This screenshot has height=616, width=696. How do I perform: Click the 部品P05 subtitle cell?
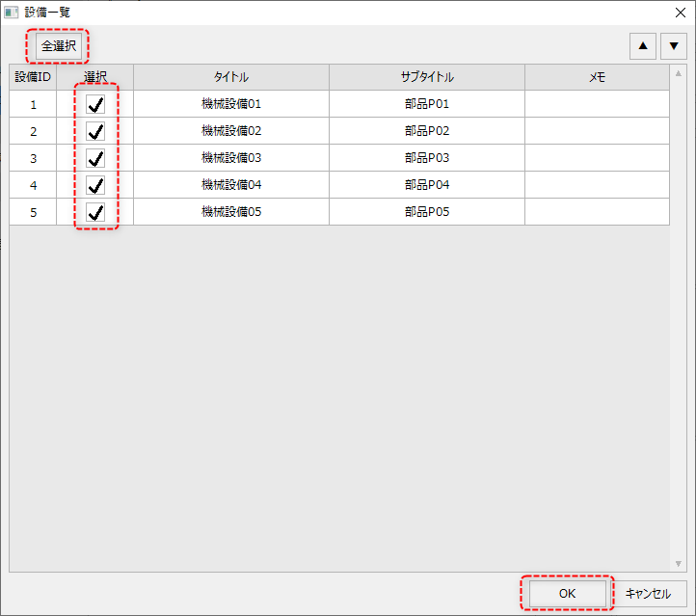[x=427, y=212]
